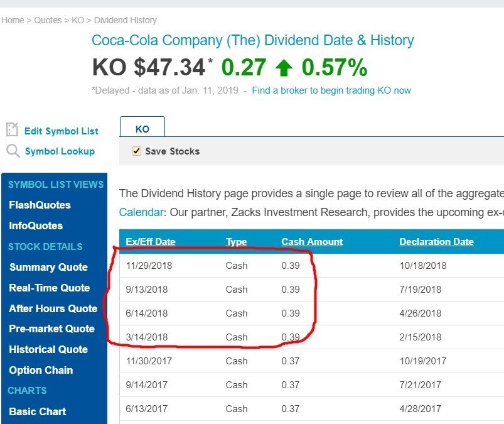The width and height of the screenshot is (504, 424).
Task: Open Real-Time Quote in the sidebar
Action: pos(50,288)
